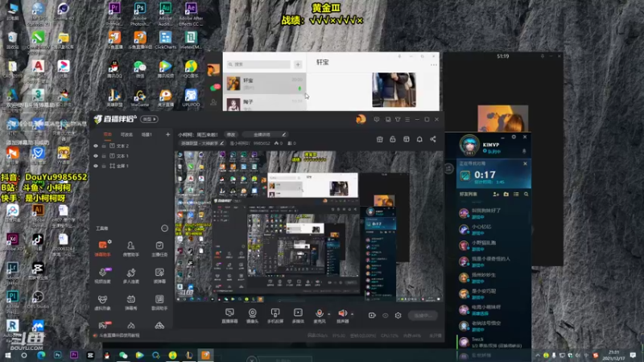Open the 弹幕秀 tool icon

(x=130, y=302)
